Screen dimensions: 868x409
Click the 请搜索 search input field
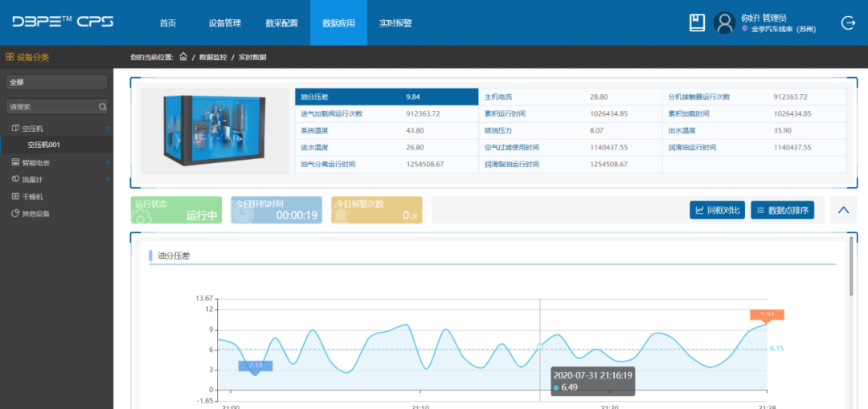pyautogui.click(x=50, y=106)
